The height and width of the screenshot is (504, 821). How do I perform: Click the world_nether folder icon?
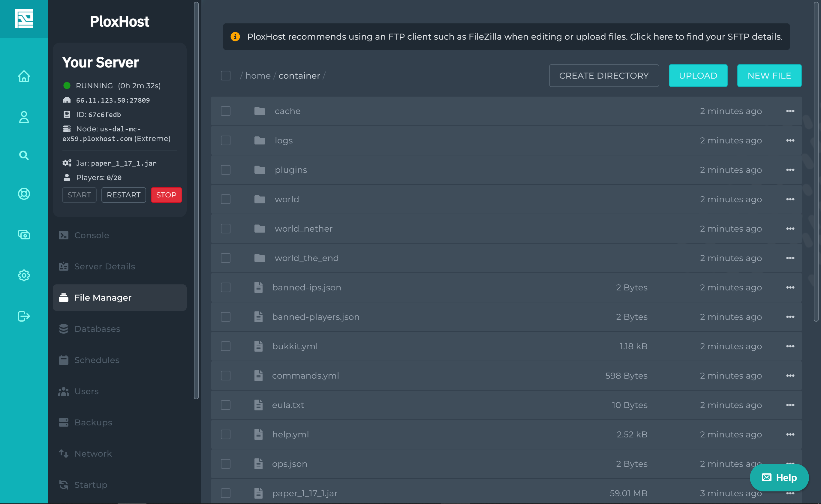[x=260, y=229]
